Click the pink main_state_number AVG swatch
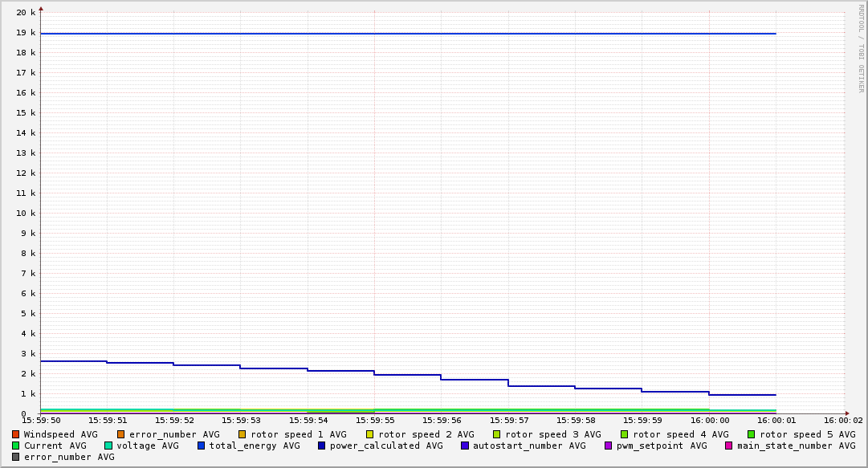The image size is (868, 468). pyautogui.click(x=729, y=446)
